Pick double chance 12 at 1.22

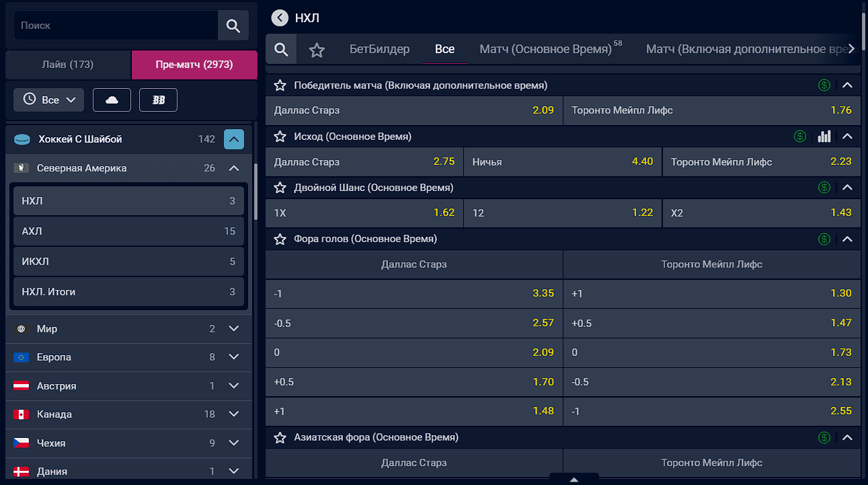click(x=563, y=213)
